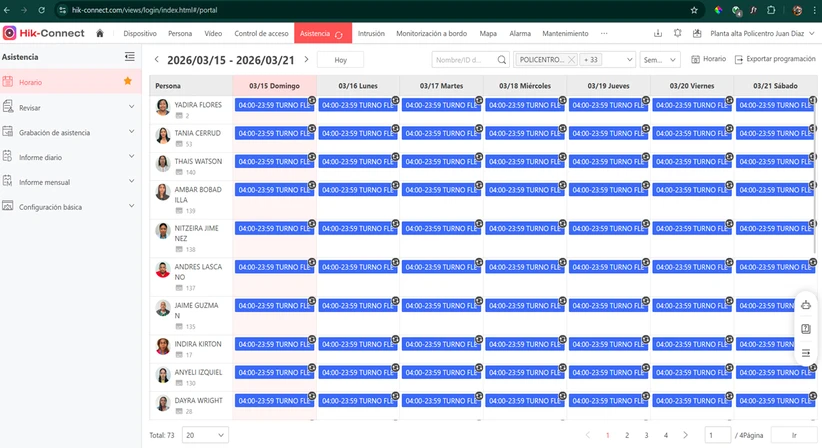The image size is (822, 448).
Task: Go to previous week arrow
Action: click(x=156, y=60)
